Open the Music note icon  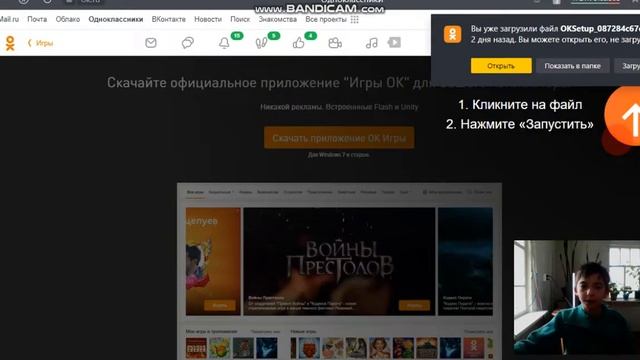click(x=371, y=43)
